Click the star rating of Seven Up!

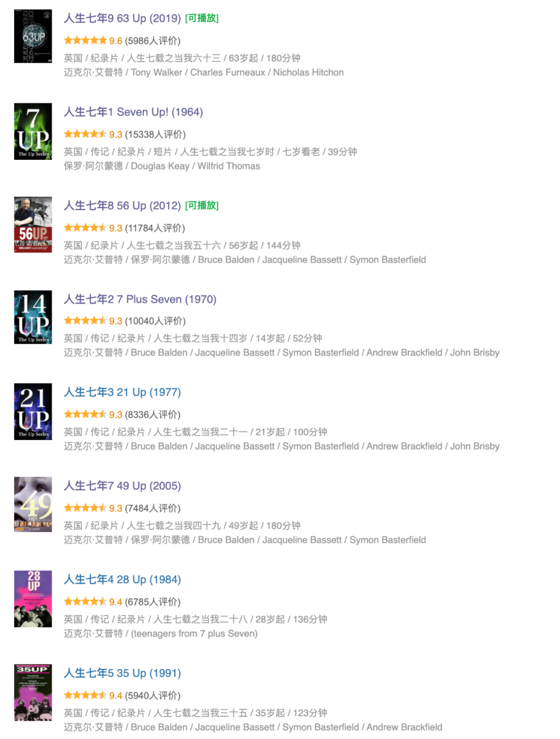86,134
